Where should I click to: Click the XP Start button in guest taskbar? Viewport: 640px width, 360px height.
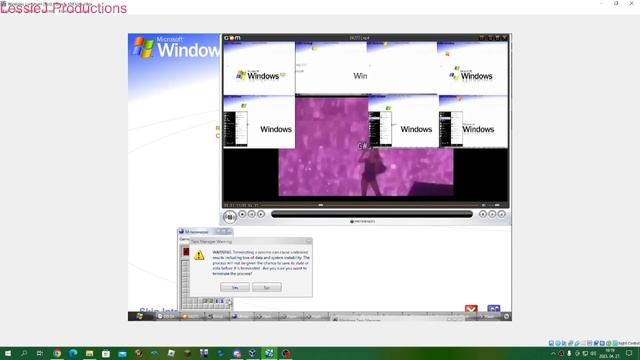tap(140, 316)
